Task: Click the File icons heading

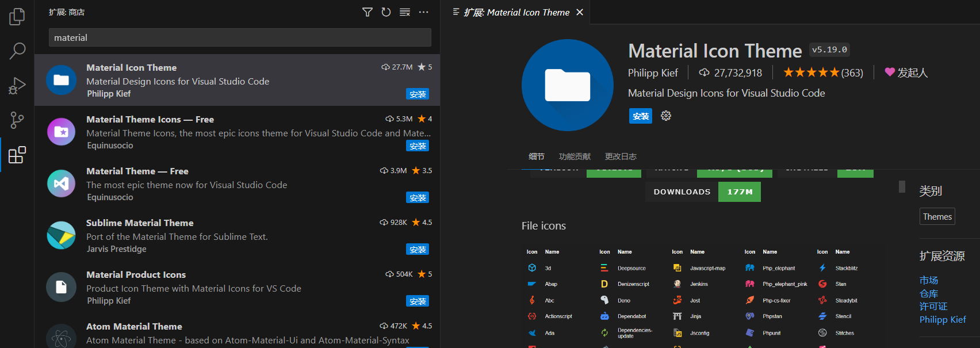Action: (543, 226)
